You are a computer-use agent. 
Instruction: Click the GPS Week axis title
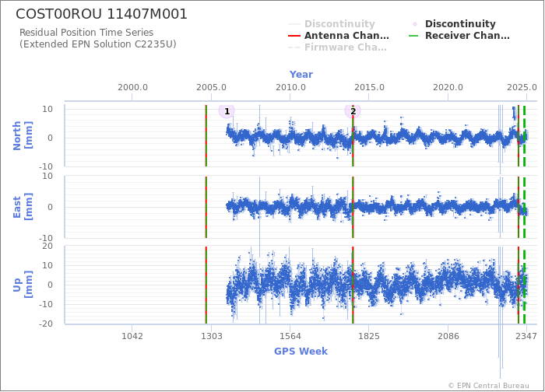tap(301, 352)
